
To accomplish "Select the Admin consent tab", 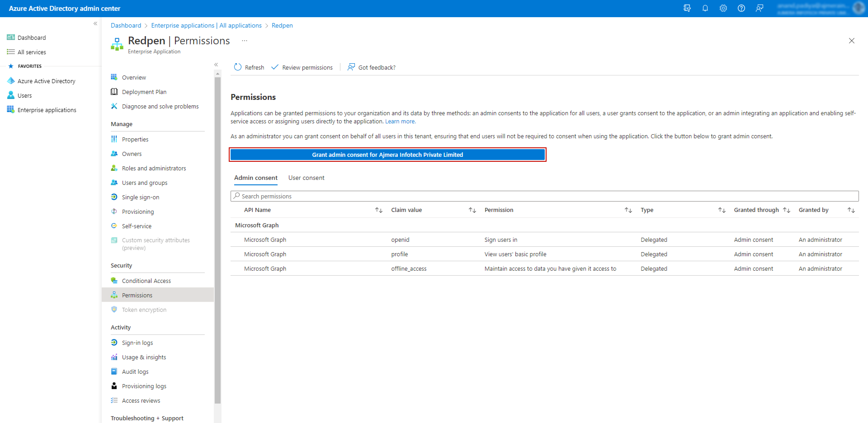I will (256, 178).
